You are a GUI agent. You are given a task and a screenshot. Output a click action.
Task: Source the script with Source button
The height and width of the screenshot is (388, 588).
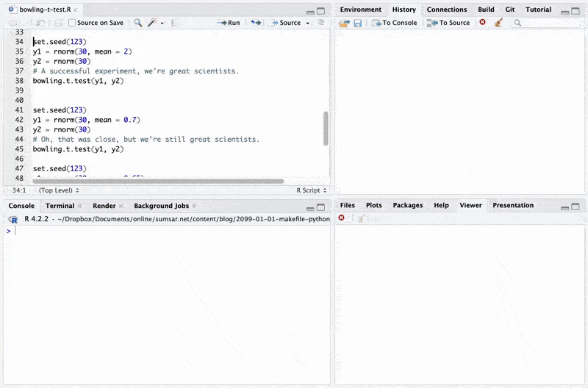286,23
